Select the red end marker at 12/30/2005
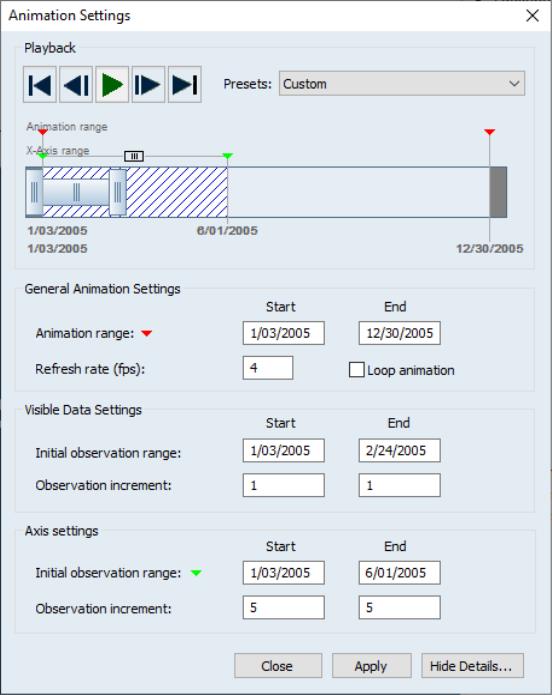552x695 pixels. point(489,132)
